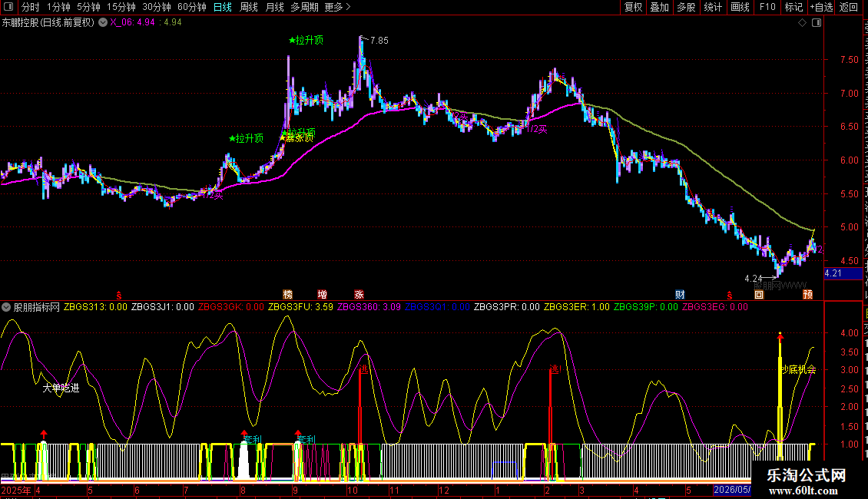Click the blue 4.21 price tag on axis
Screen dimensions: 868x499
pos(843,273)
